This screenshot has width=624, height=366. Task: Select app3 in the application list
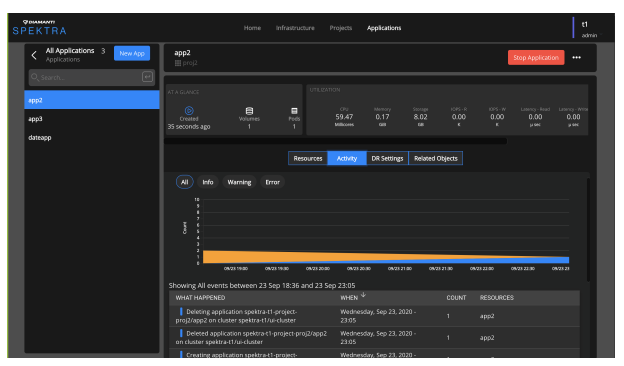92,119
